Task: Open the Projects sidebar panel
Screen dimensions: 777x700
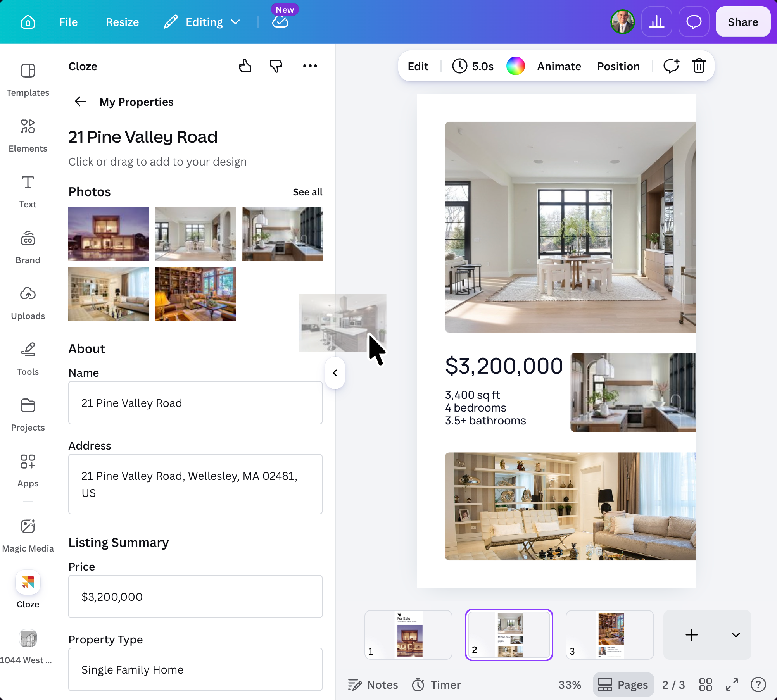Action: (x=28, y=415)
